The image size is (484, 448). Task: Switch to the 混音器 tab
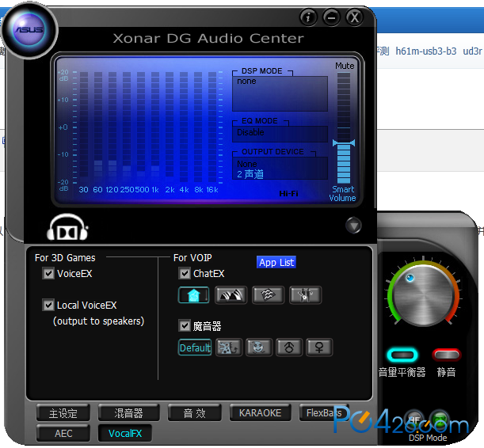pos(128,412)
